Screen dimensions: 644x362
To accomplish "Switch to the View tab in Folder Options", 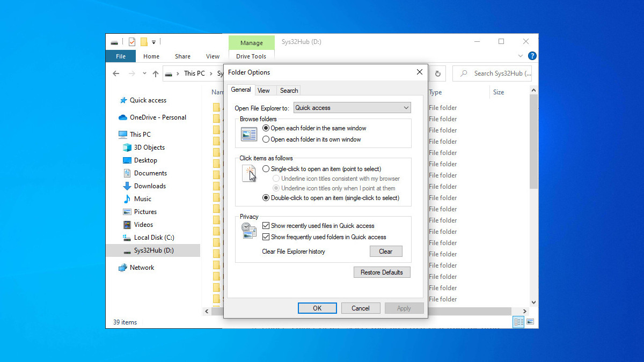I will [265, 90].
